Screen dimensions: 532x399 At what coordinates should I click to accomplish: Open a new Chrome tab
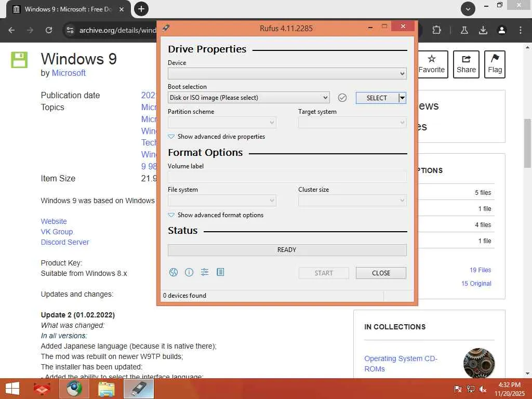pyautogui.click(x=141, y=9)
